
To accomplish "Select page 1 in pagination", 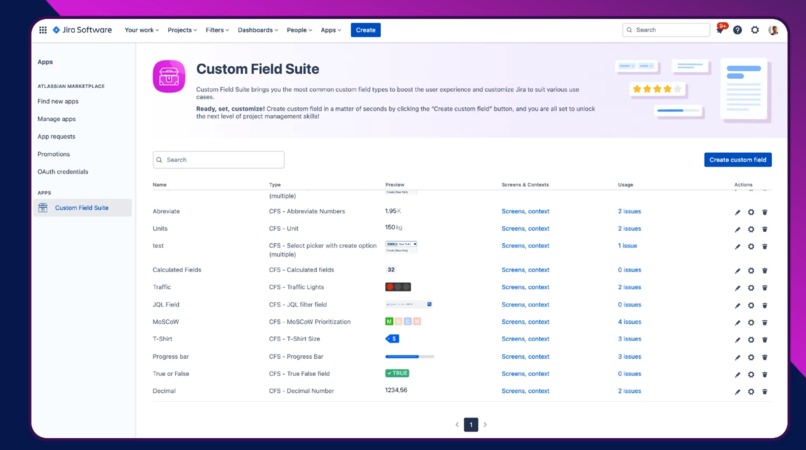I will coord(471,424).
